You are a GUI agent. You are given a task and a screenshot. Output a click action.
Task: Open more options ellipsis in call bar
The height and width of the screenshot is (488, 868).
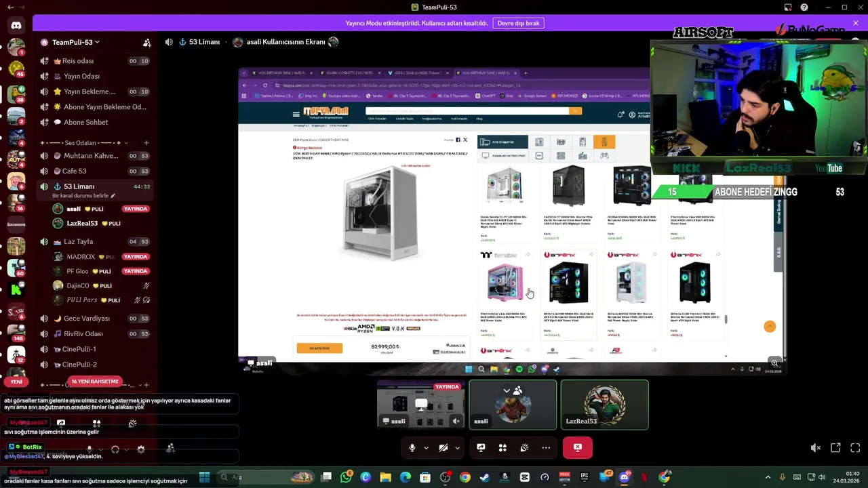pyautogui.click(x=546, y=448)
